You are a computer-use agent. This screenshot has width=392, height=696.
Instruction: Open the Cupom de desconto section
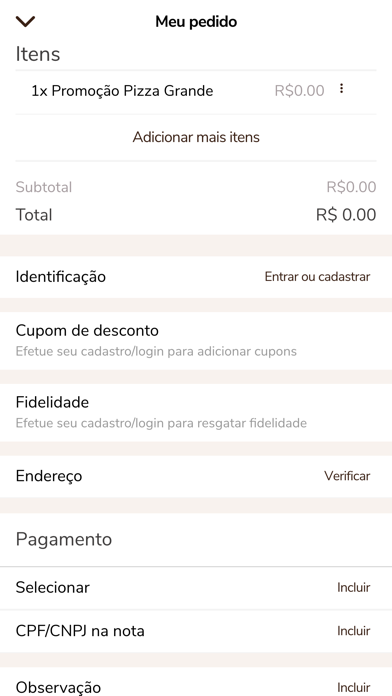pos(196,340)
